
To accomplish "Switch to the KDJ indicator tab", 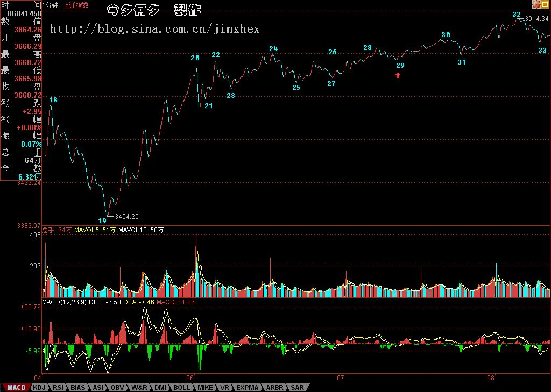I will pos(39,387).
